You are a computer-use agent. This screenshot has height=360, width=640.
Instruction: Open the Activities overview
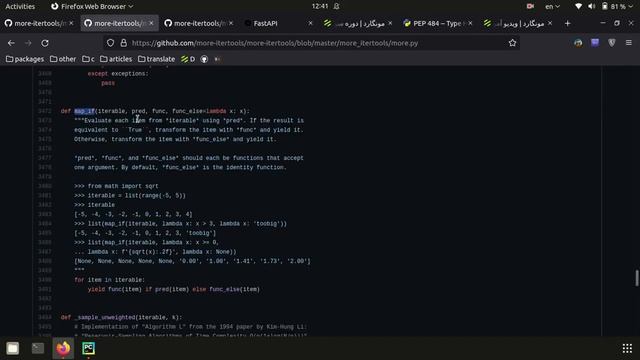click(x=20, y=6)
